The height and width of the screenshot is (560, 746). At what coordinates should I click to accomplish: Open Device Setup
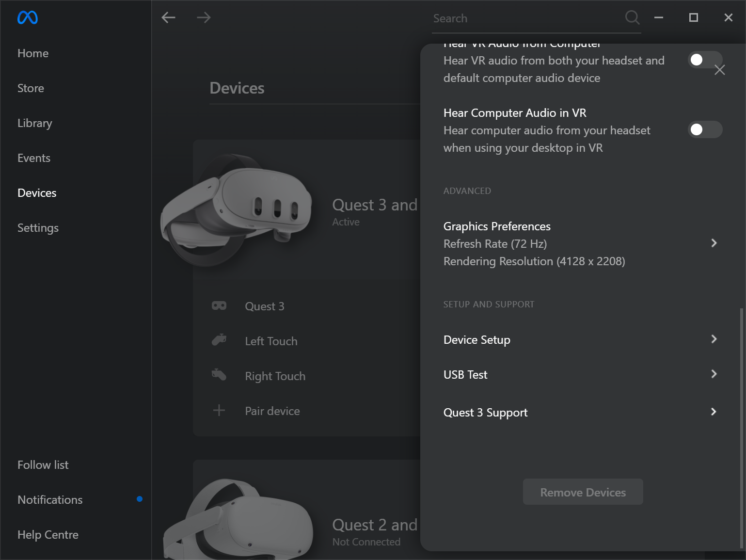pyautogui.click(x=714, y=339)
